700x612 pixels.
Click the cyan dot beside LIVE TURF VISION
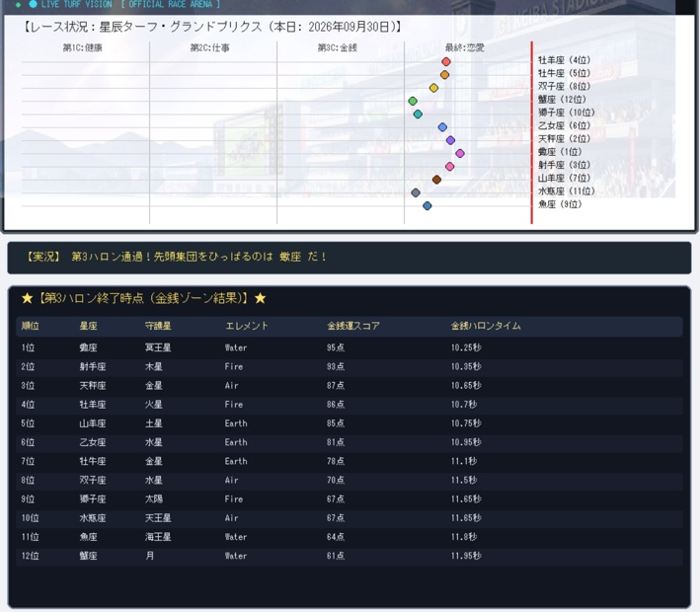[33, 4]
